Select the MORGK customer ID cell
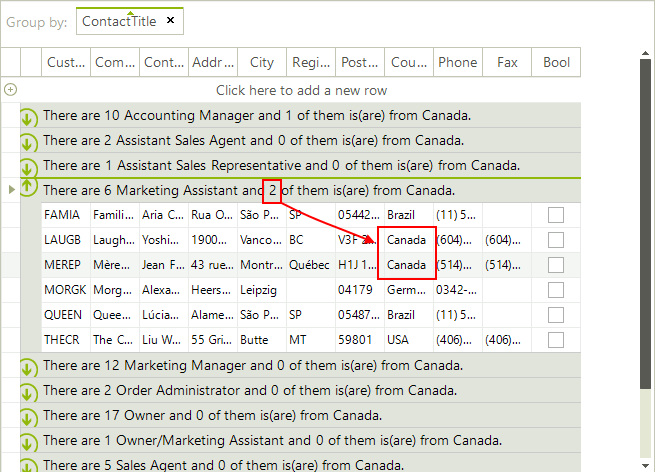Viewport: 655px width, 472px height. [66, 290]
